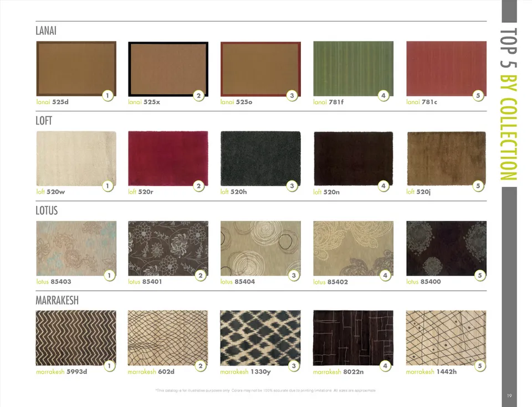View the marrakesh 1330y diamond pattern rug
532x407 pixels.
tap(260, 338)
